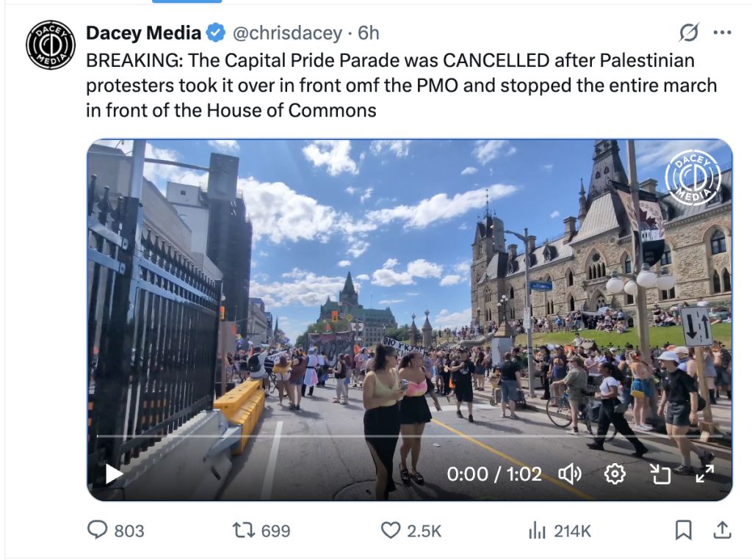This screenshot has width=752, height=560.
Task: Click the blue verified badge
Action: (x=216, y=33)
